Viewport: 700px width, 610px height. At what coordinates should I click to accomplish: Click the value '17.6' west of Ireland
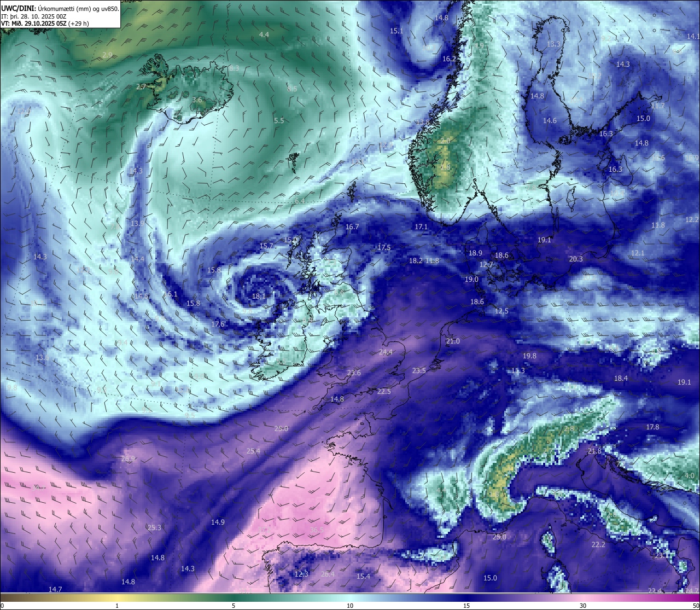[218, 324]
